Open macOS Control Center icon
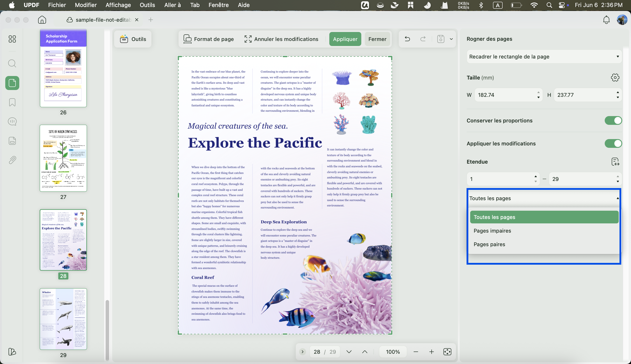This screenshot has width=631, height=364. tap(562, 5)
